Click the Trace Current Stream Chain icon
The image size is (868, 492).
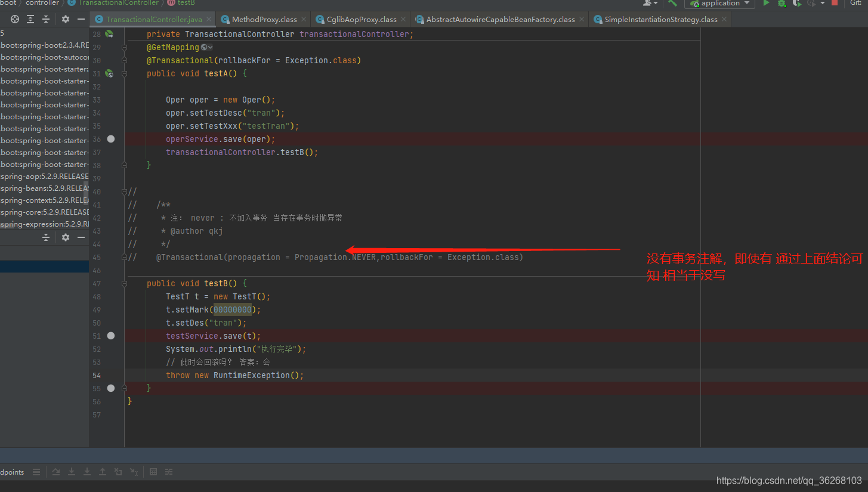pyautogui.click(x=169, y=472)
